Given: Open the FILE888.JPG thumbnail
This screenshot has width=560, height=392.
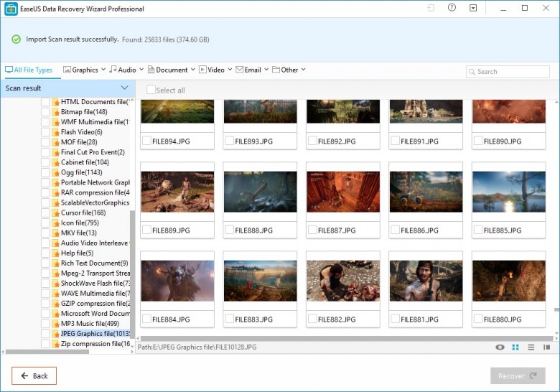Looking at the screenshot, I should coord(260,192).
